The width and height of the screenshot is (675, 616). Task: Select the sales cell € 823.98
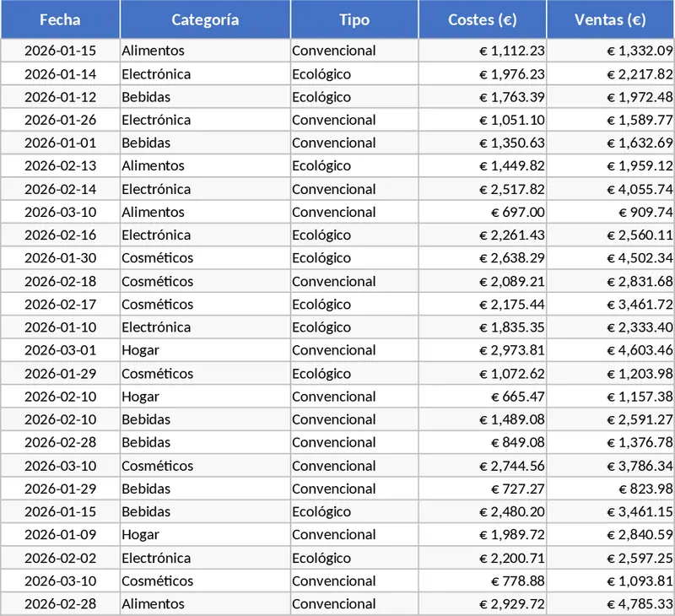tap(646, 489)
